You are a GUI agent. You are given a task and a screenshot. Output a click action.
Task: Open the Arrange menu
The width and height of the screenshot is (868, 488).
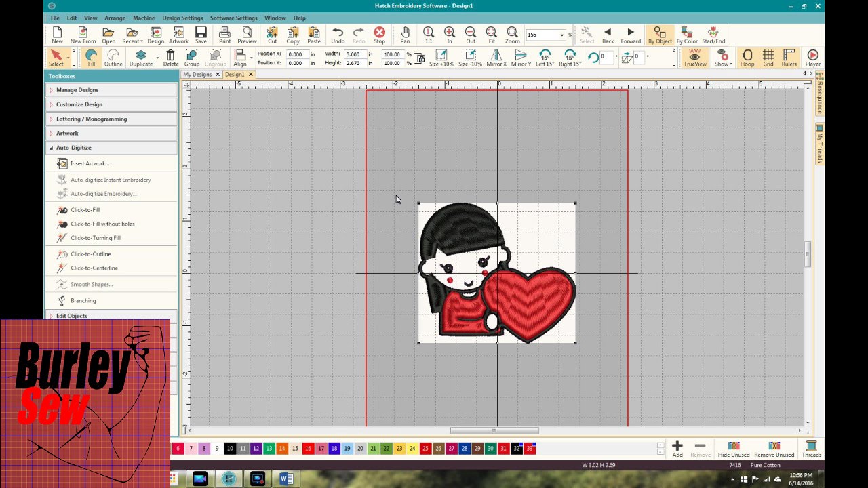115,18
